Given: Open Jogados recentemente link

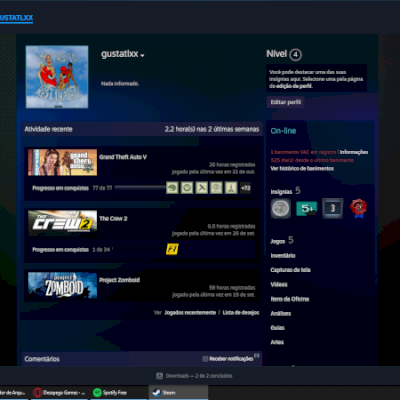Looking at the screenshot, I should coord(190,312).
